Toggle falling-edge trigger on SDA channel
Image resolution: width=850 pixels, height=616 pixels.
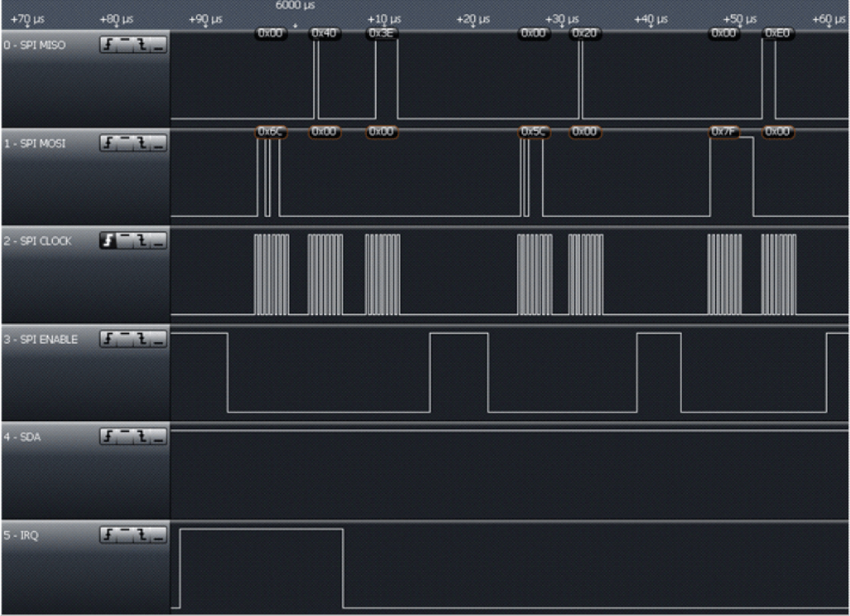pyautogui.click(x=142, y=436)
